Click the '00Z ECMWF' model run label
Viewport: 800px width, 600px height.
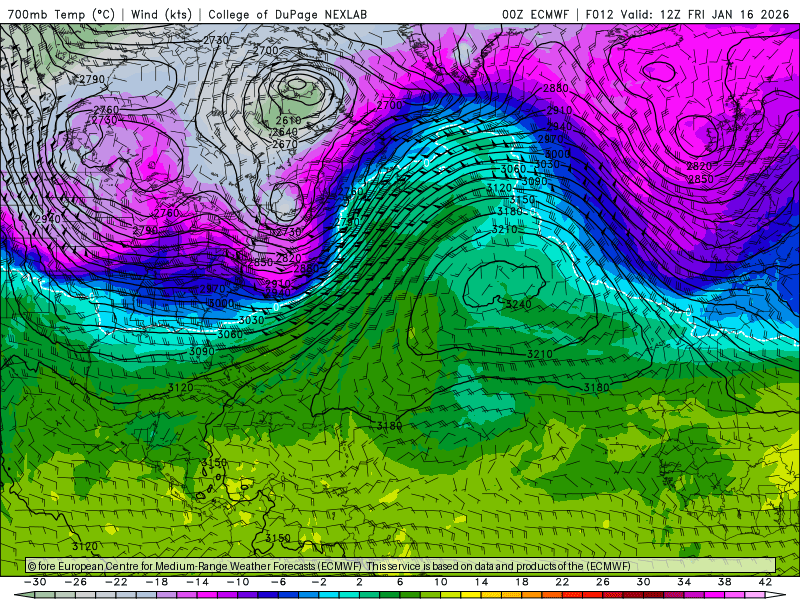click(x=535, y=14)
